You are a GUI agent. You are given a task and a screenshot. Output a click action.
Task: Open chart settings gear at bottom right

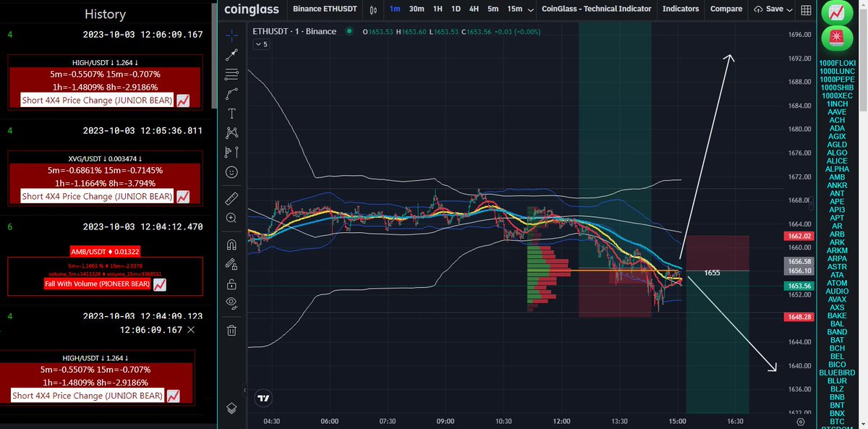pyautogui.click(x=800, y=421)
